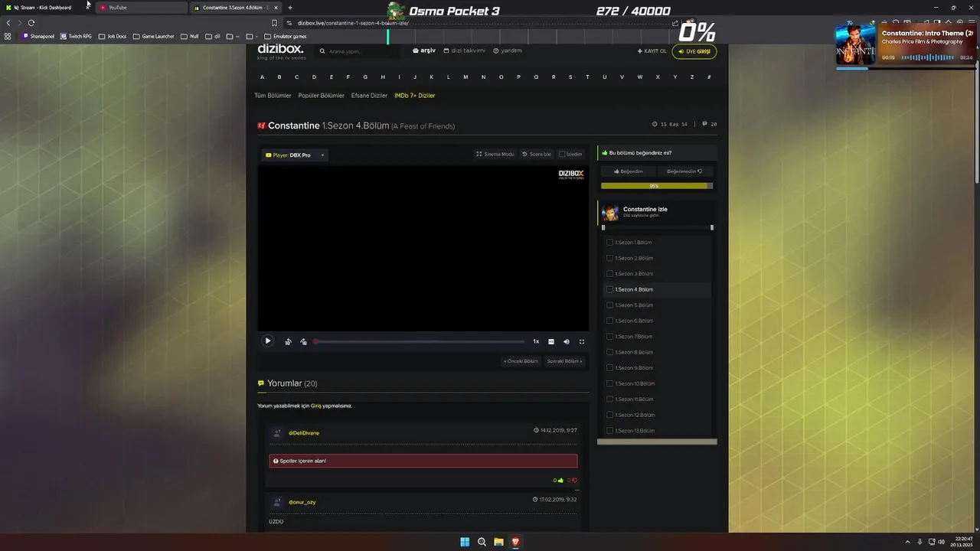Open @DeliDivane user profile

304,433
